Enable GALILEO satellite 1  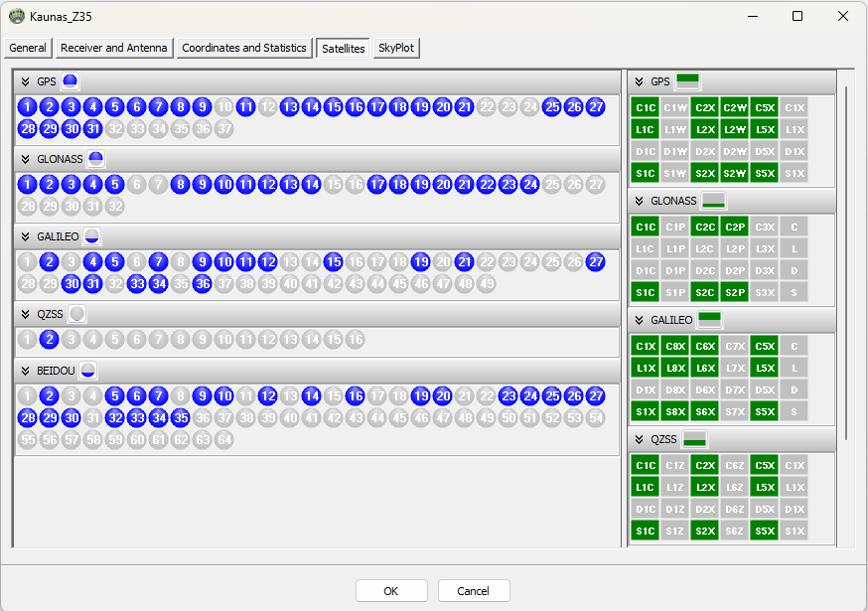coord(27,262)
